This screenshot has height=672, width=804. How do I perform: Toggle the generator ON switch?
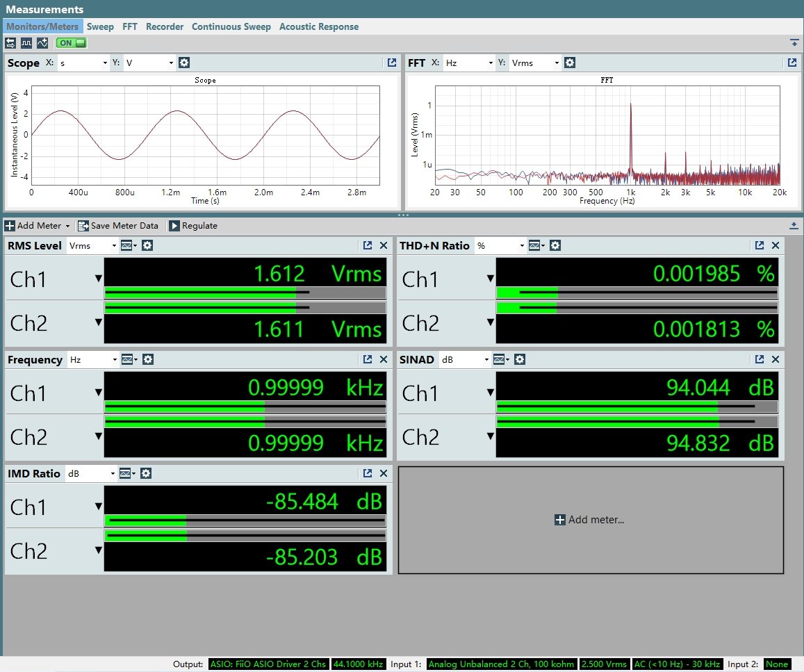tap(72, 43)
